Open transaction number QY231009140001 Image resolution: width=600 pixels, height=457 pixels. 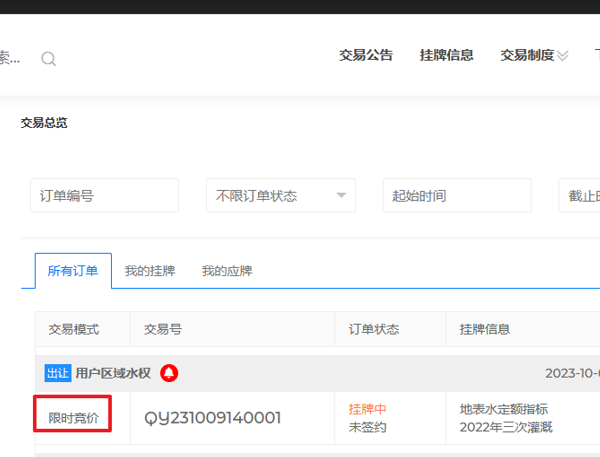coord(213,418)
